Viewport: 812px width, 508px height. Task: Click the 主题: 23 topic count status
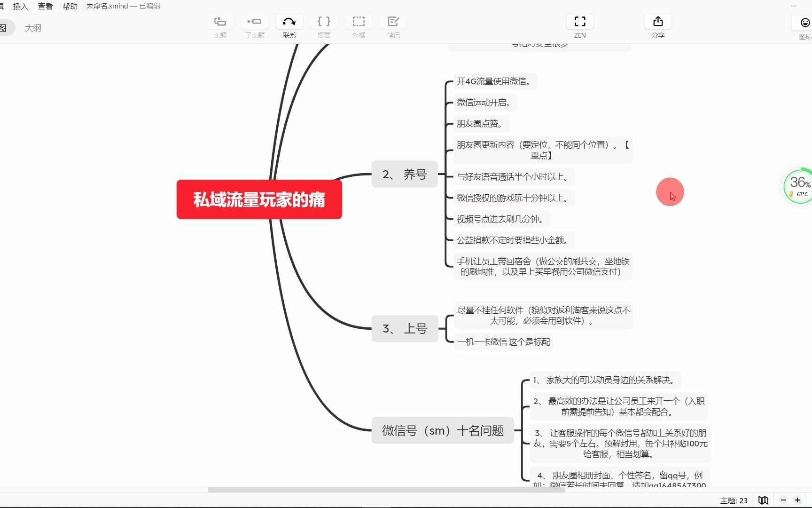click(x=734, y=500)
